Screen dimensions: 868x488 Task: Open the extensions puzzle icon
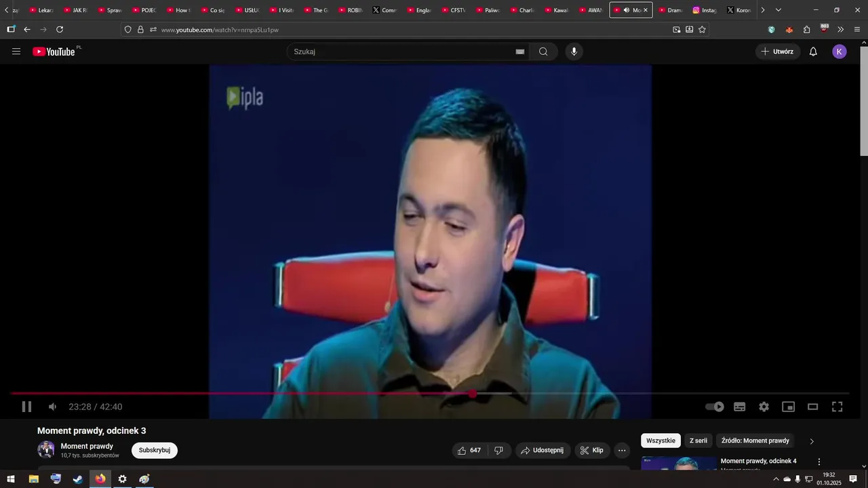(807, 29)
